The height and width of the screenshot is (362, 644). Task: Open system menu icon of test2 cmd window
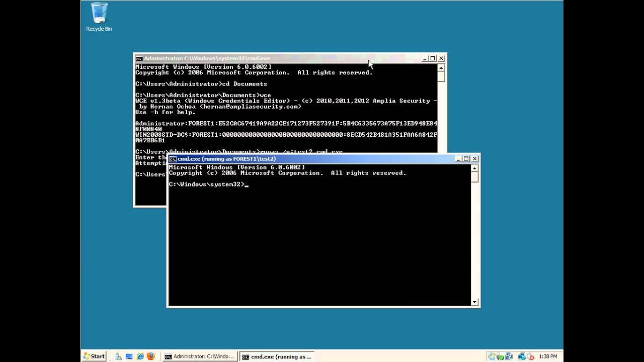[173, 159]
